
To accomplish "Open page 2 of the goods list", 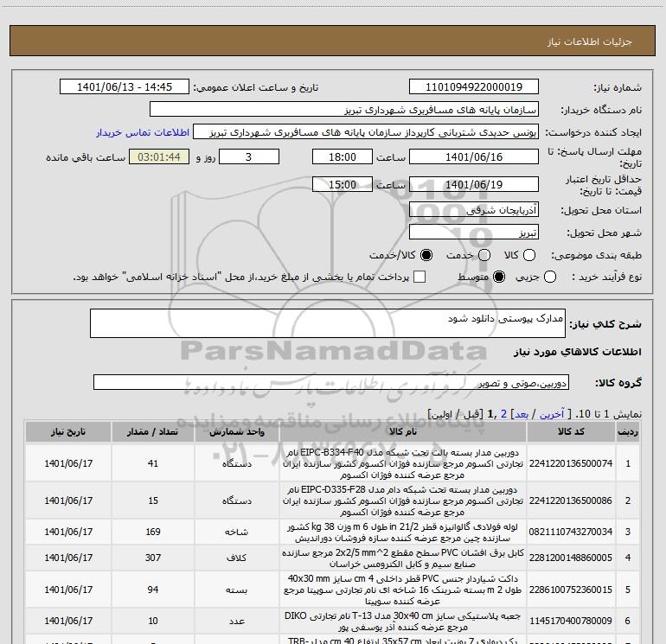I will tap(503, 414).
